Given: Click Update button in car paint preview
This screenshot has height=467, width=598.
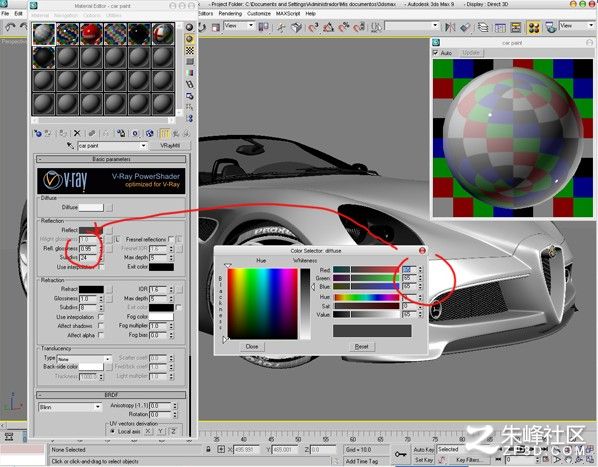Looking at the screenshot, I should [471, 53].
